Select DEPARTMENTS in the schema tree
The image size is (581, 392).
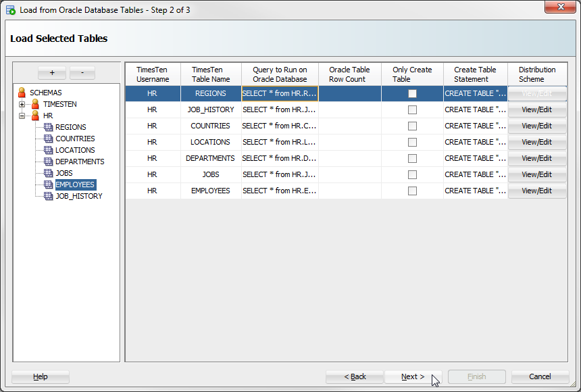(80, 162)
